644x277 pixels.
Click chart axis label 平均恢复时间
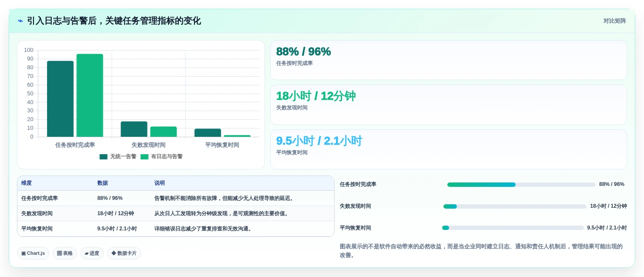pyautogui.click(x=222, y=145)
